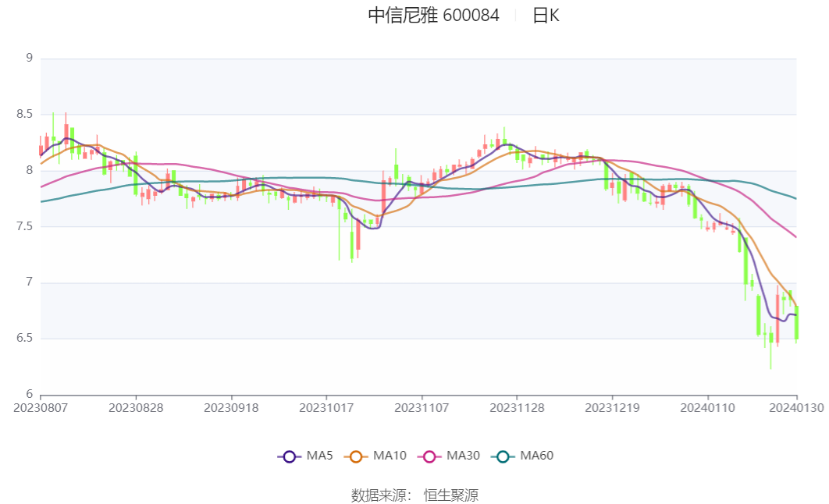Click the 6.5 price axis label
The height and width of the screenshot is (504, 829).
pyautogui.click(x=24, y=338)
